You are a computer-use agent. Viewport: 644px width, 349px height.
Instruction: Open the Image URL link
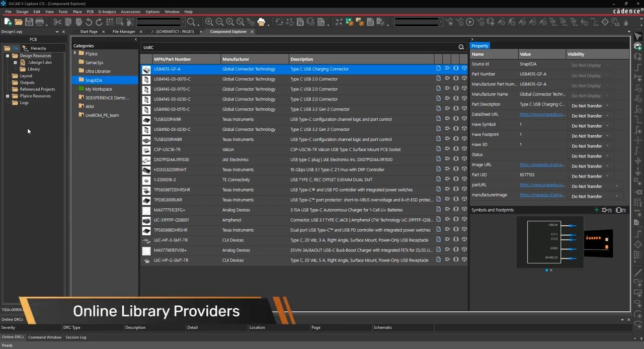[x=542, y=164]
